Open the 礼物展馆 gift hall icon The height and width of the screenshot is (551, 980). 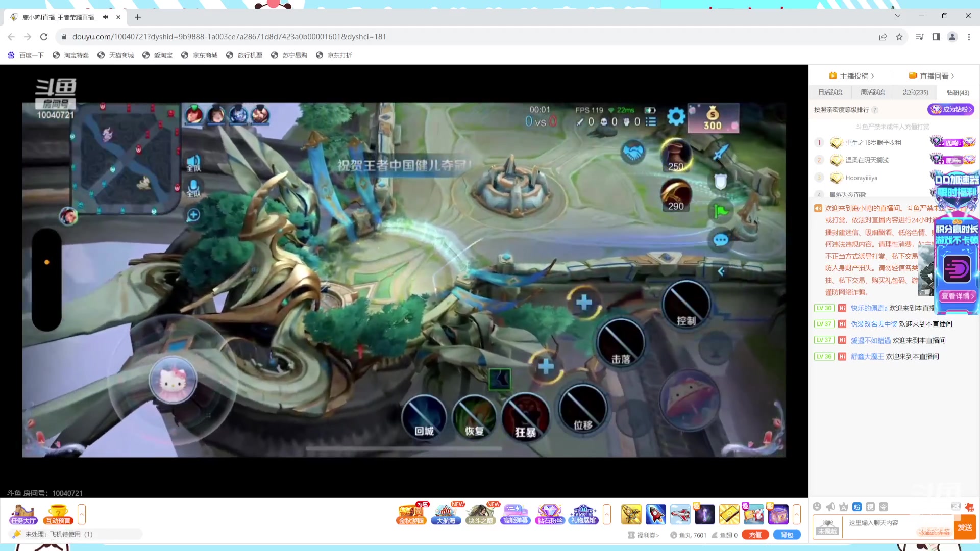(583, 514)
